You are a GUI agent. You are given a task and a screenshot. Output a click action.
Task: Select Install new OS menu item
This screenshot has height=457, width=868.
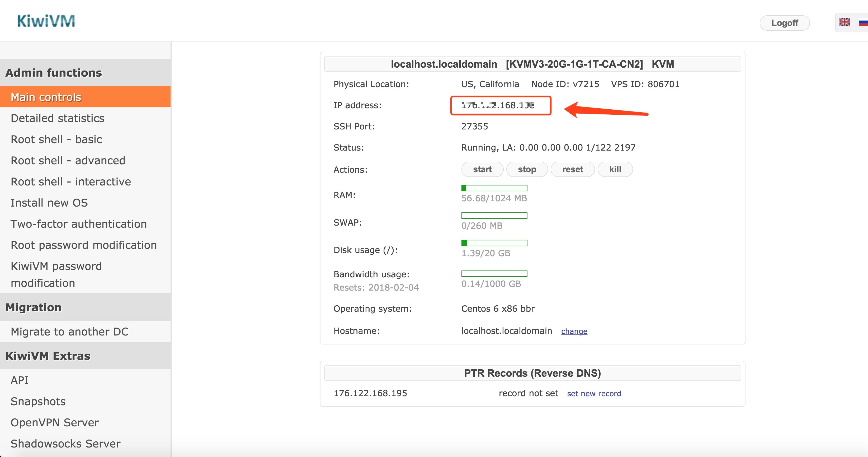[x=49, y=203]
